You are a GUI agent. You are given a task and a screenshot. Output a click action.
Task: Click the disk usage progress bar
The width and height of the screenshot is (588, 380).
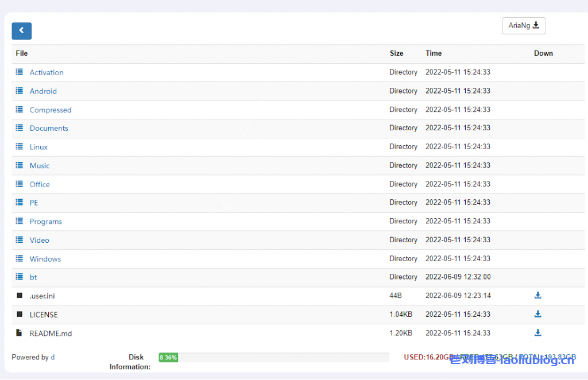[273, 358]
